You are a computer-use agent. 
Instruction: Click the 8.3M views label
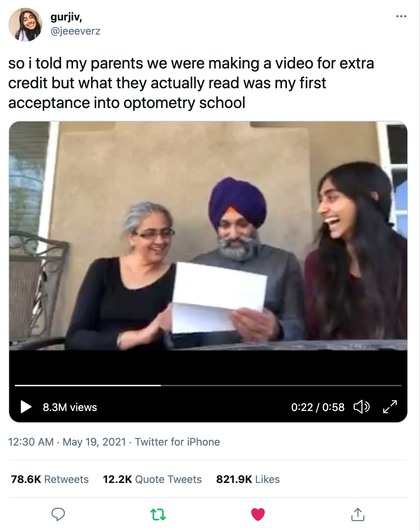70,407
